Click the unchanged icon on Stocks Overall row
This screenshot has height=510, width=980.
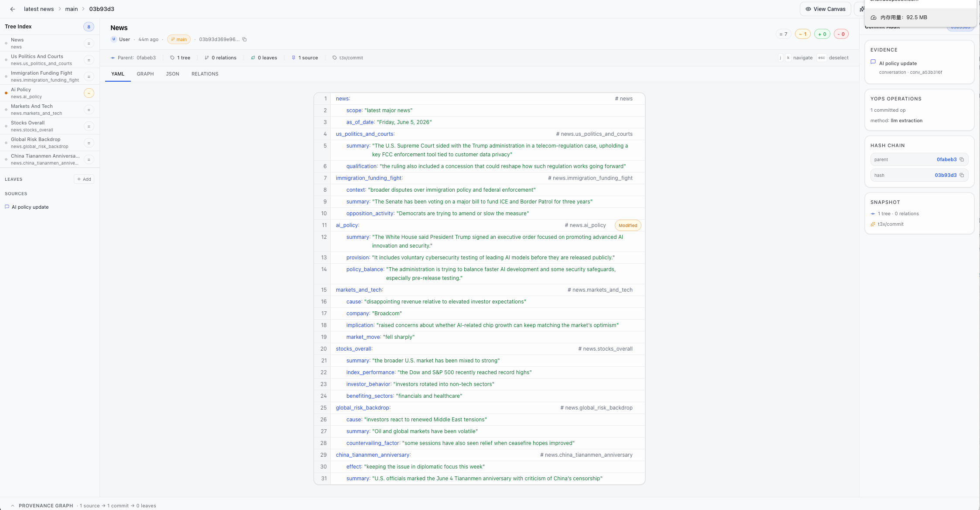pyautogui.click(x=89, y=126)
